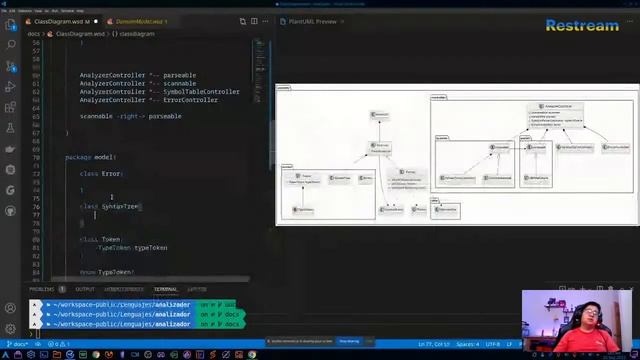This screenshot has width=640, height=360.
Task: Open the File menu
Action: coord(4,11)
